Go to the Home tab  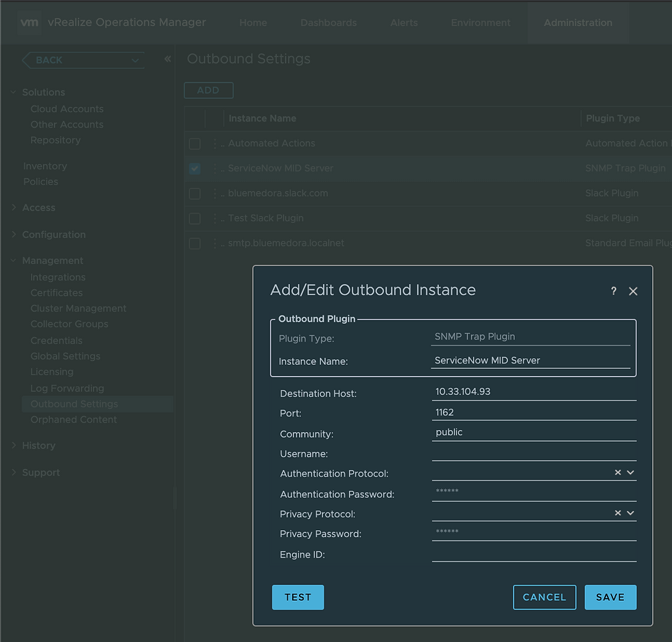(x=253, y=23)
